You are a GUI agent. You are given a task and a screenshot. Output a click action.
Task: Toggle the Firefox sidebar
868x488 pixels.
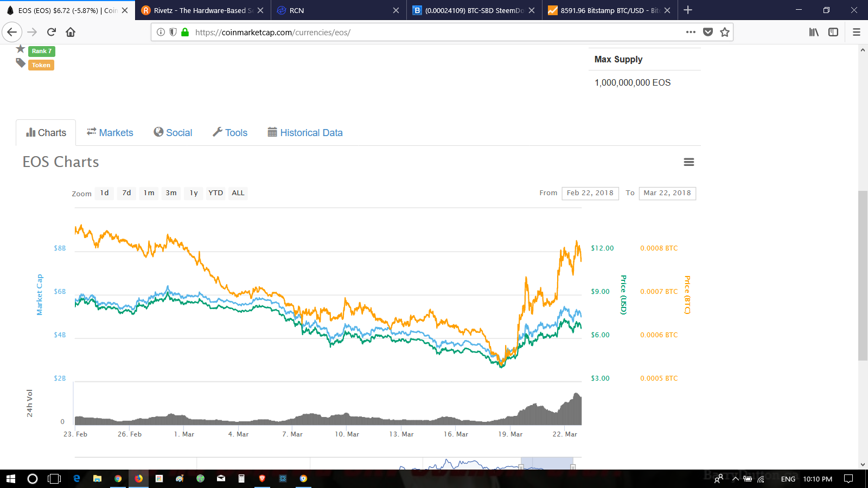click(833, 32)
